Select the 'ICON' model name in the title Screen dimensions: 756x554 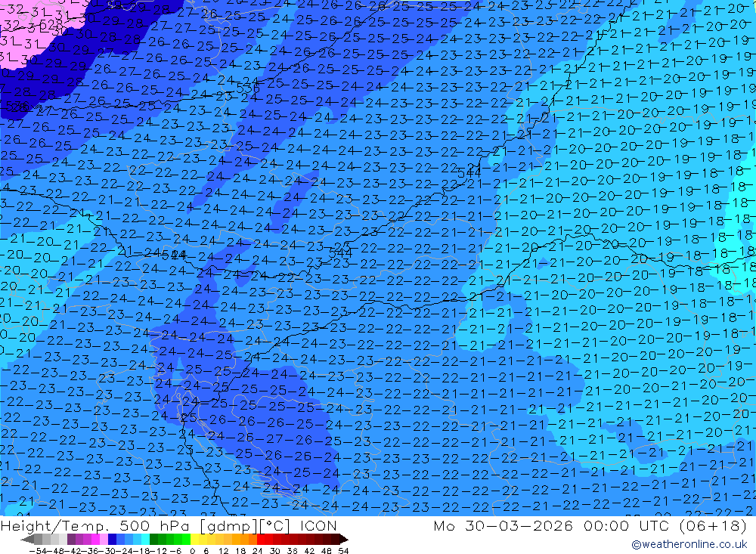(318, 525)
